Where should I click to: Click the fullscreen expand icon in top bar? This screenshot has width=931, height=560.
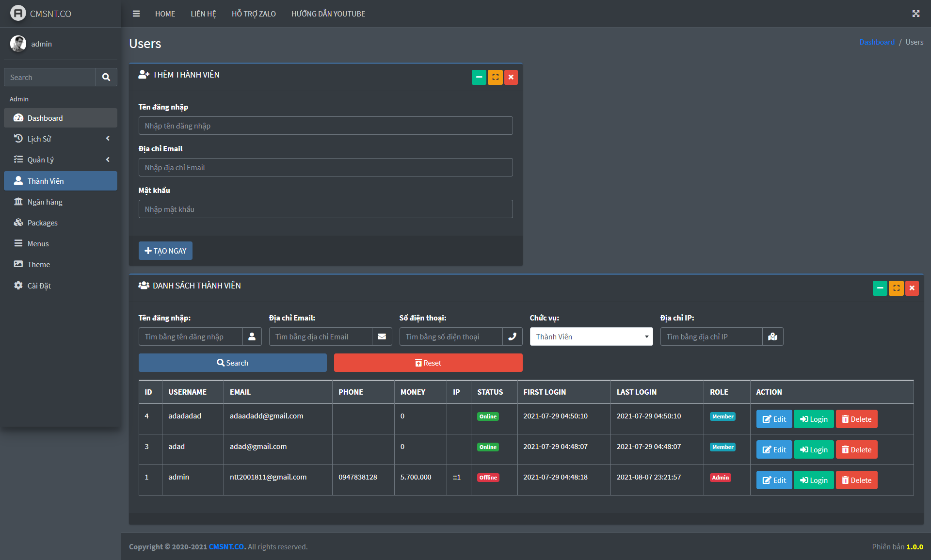(915, 14)
